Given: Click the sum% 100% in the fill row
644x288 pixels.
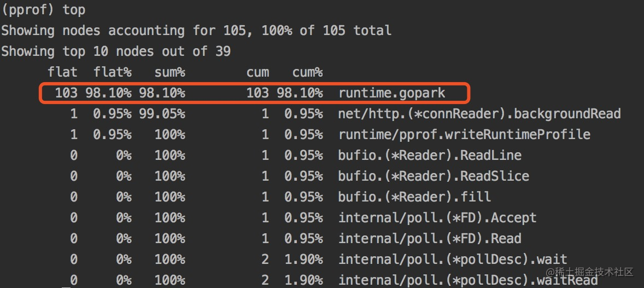Looking at the screenshot, I should (170, 197).
